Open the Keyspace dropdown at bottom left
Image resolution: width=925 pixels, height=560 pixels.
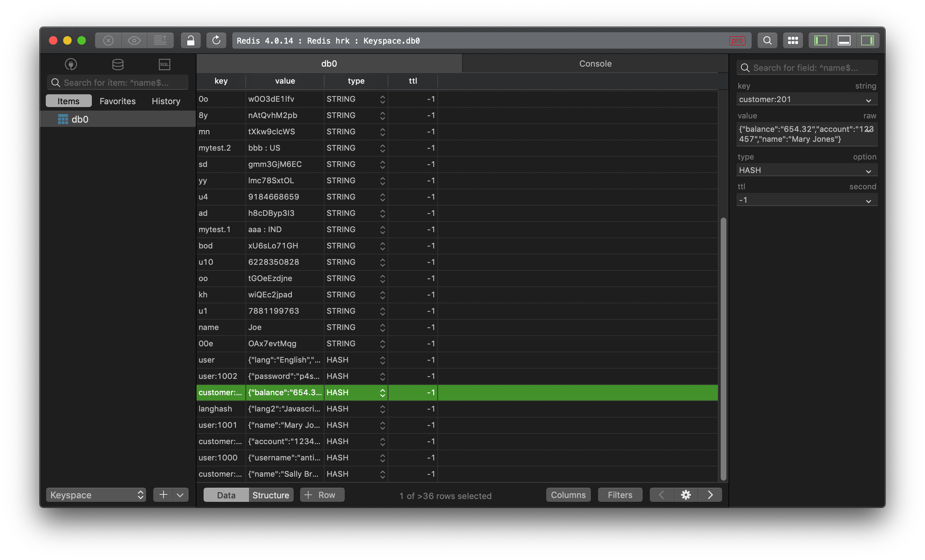click(96, 495)
